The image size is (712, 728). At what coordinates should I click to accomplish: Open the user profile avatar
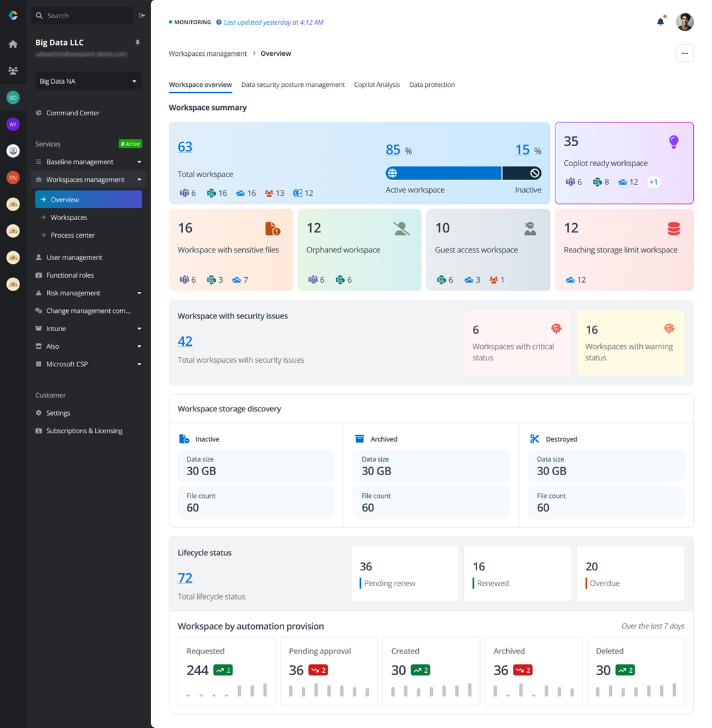point(685,22)
